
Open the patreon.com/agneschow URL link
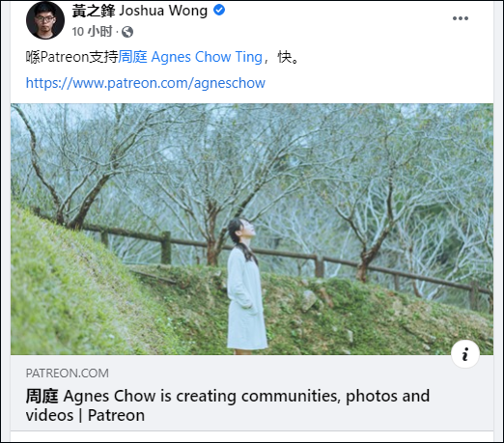(146, 83)
